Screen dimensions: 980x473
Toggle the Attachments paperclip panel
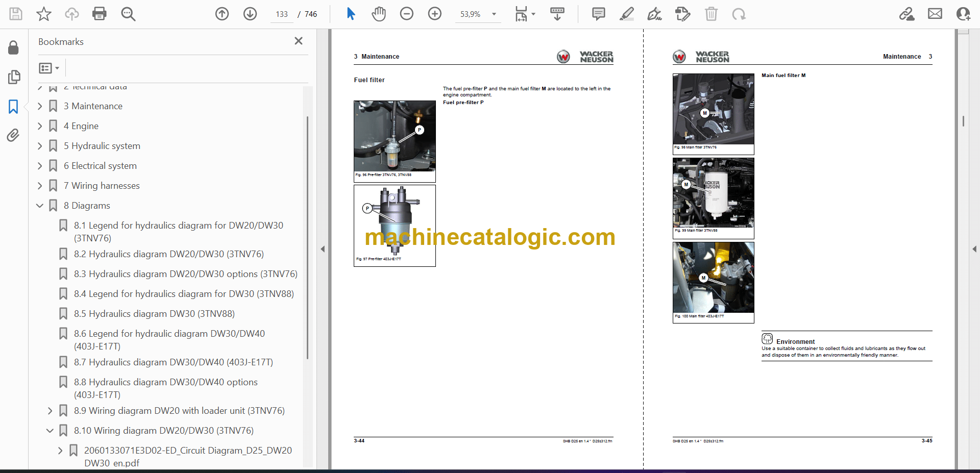[13, 135]
